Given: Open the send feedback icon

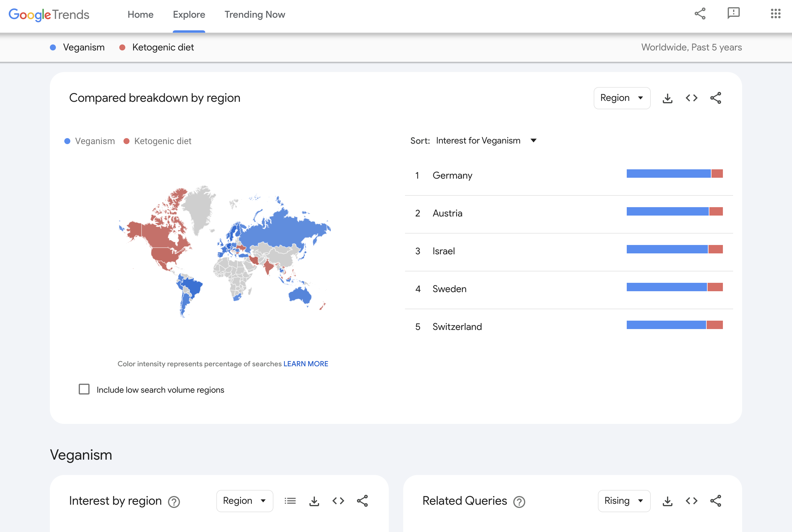Looking at the screenshot, I should (733, 13).
